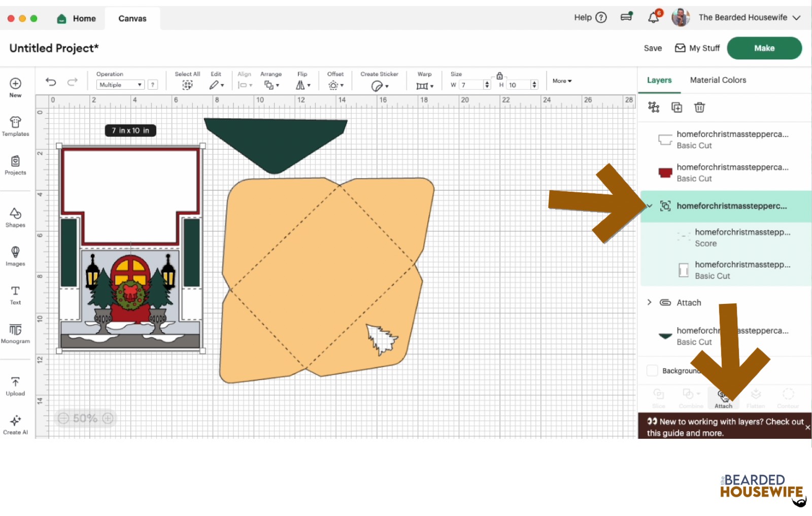Expand the Attach layer group
The image size is (812, 516).
649,302
